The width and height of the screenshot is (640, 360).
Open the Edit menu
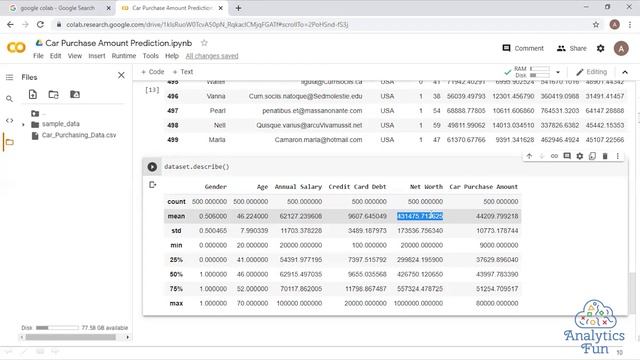click(x=56, y=56)
